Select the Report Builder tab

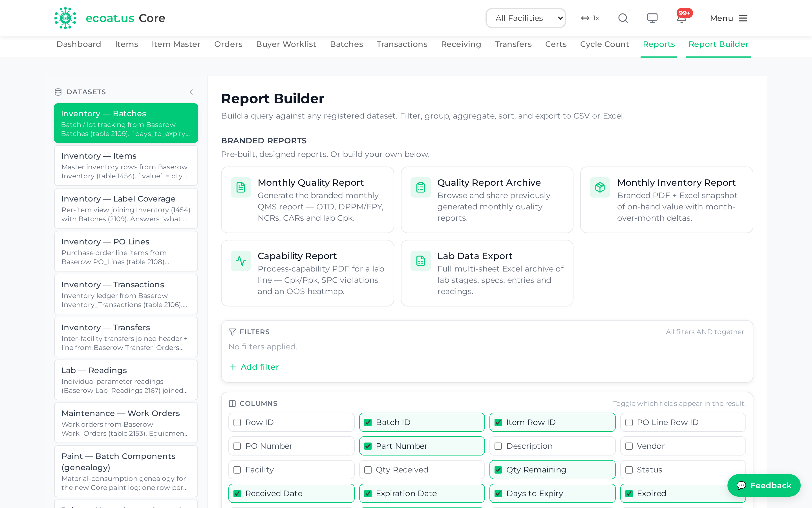coord(718,44)
